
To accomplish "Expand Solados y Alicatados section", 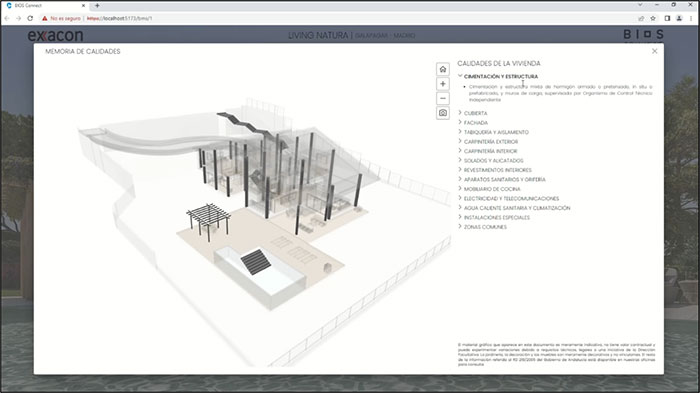I will click(x=491, y=160).
